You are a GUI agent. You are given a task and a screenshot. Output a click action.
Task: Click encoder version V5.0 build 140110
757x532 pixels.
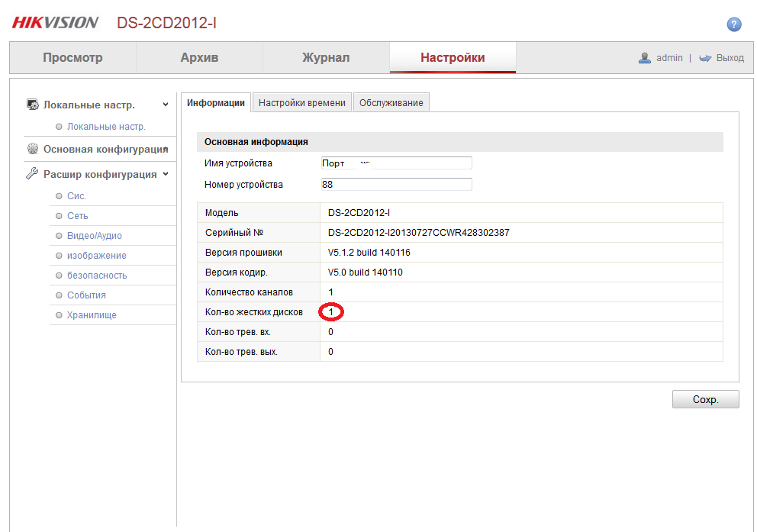tap(365, 272)
